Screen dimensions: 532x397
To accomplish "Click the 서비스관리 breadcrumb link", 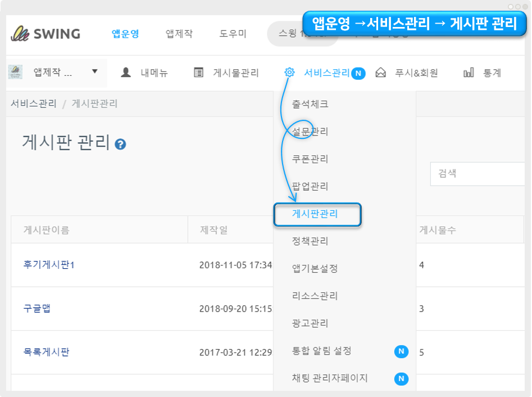I will (34, 103).
